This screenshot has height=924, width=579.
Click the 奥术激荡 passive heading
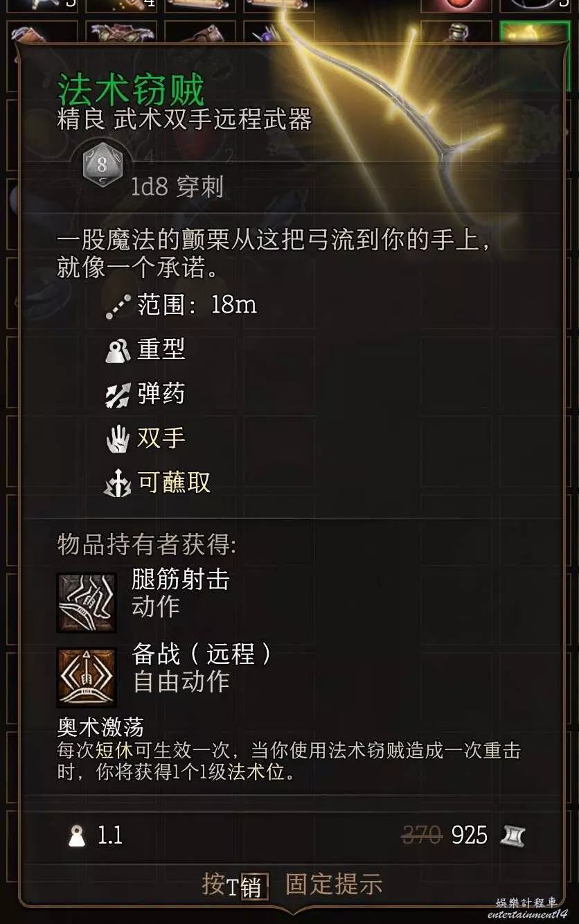(x=100, y=727)
